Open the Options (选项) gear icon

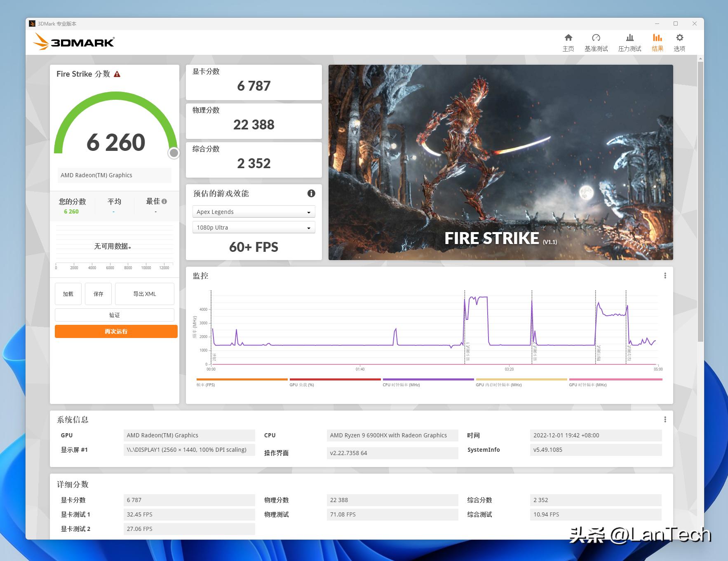pyautogui.click(x=679, y=38)
